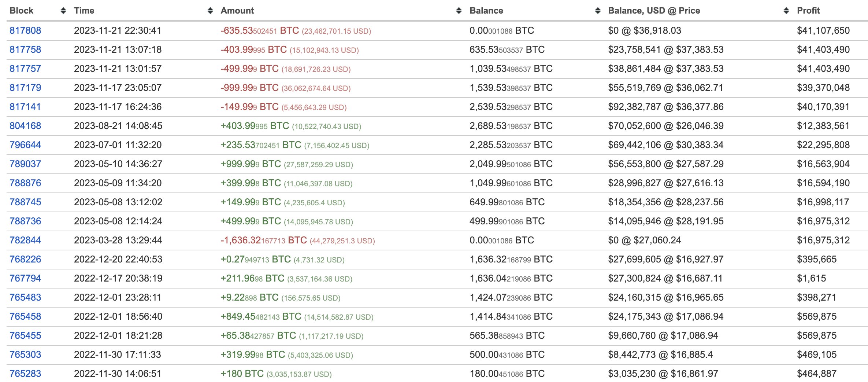
Task: Select the Profit column header
Action: (x=808, y=11)
